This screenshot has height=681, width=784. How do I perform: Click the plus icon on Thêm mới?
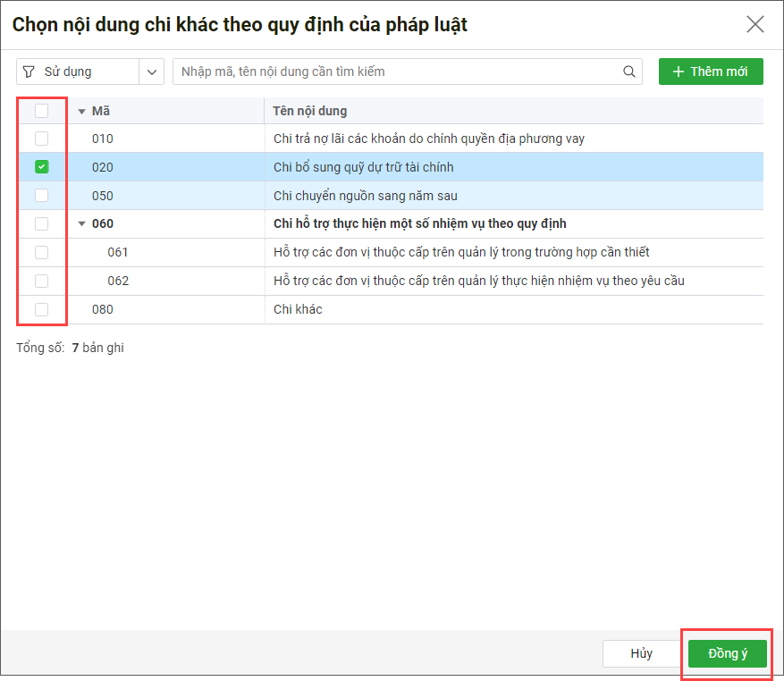coord(678,71)
